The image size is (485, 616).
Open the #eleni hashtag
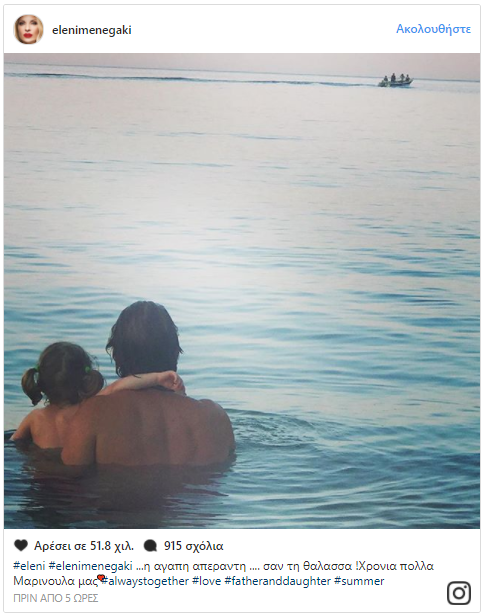point(29,566)
